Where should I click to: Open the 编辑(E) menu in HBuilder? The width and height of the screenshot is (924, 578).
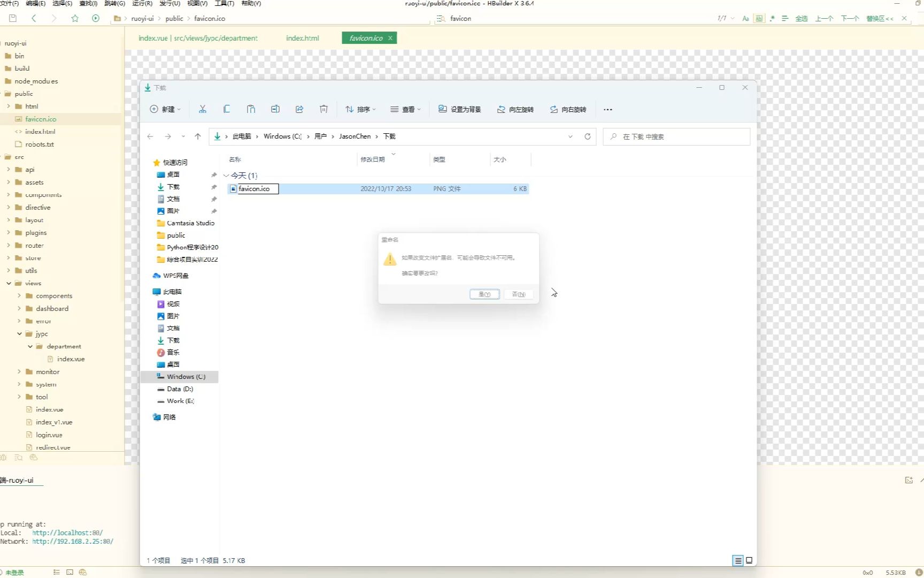pyautogui.click(x=35, y=3)
